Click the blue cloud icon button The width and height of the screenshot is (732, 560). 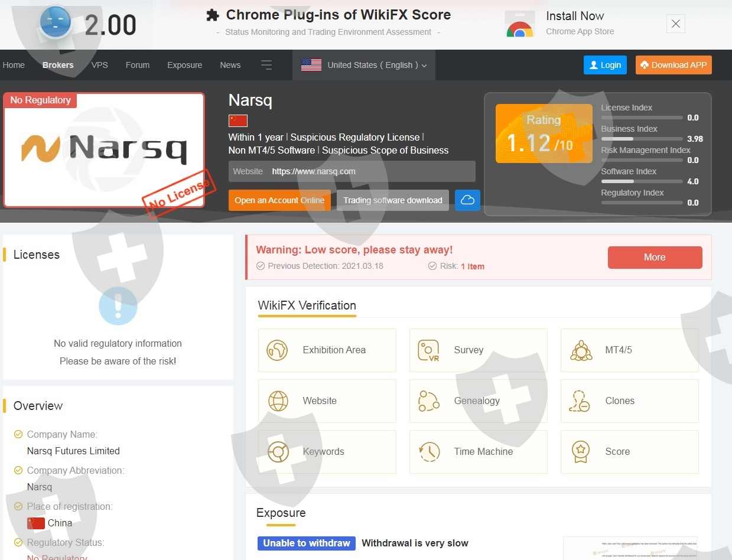[467, 200]
